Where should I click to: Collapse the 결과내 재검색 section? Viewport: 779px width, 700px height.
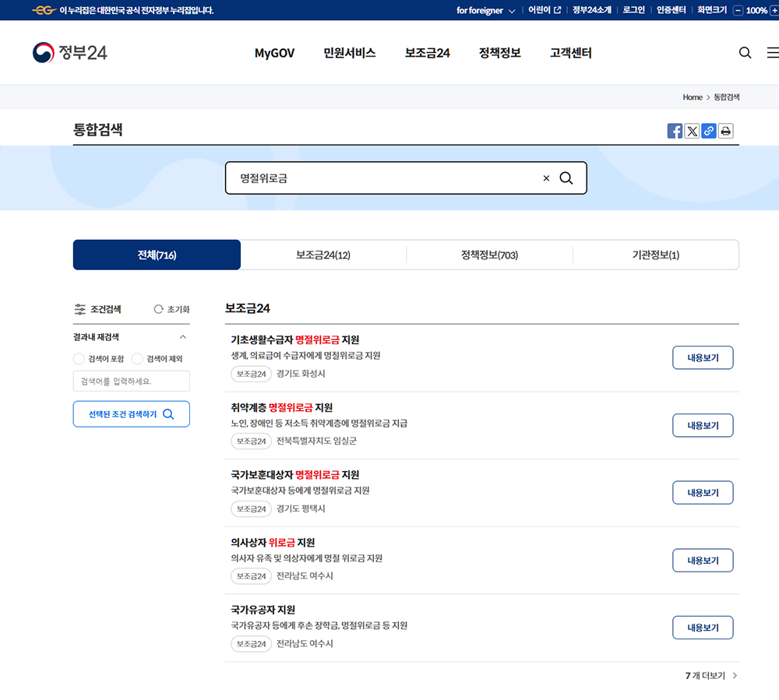coord(185,338)
